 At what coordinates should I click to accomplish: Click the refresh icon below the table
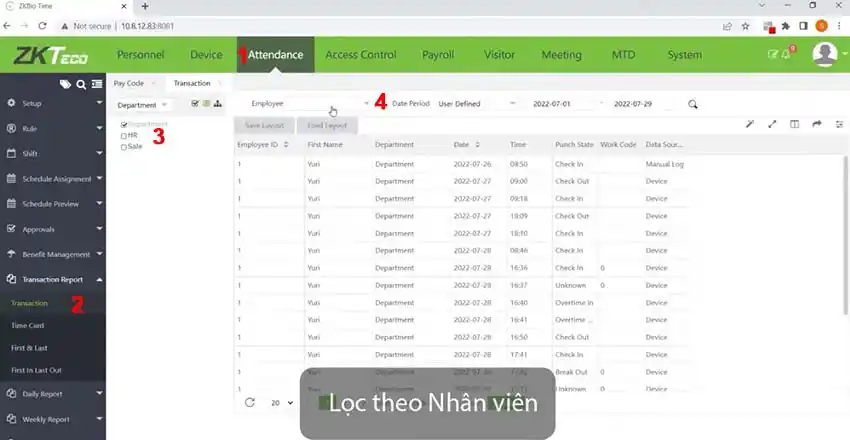click(x=250, y=402)
